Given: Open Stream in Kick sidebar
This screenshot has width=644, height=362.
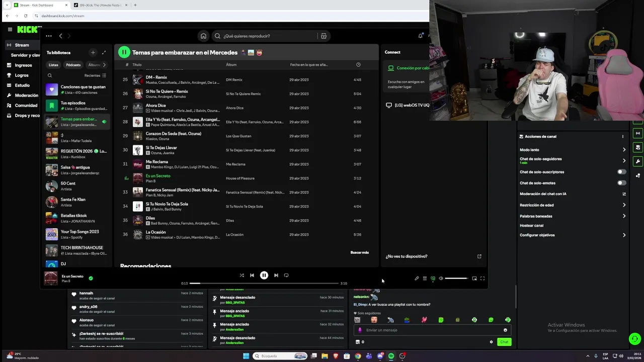Looking at the screenshot, I should 22,45.
